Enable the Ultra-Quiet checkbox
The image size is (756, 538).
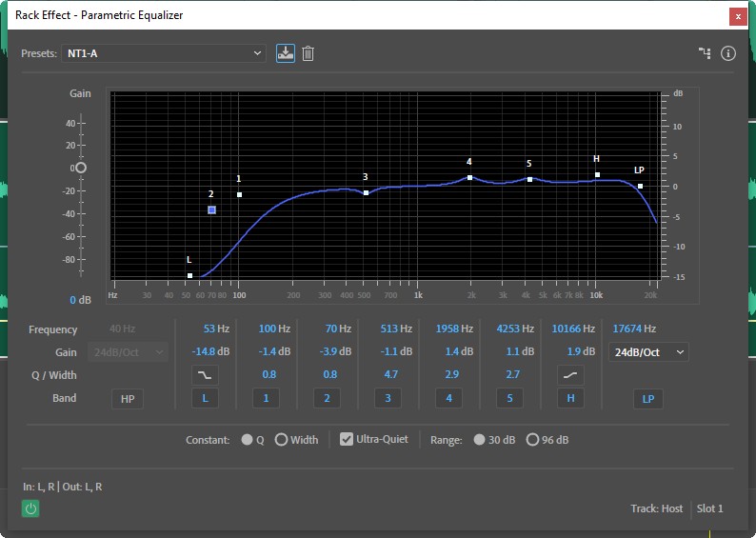(x=347, y=439)
